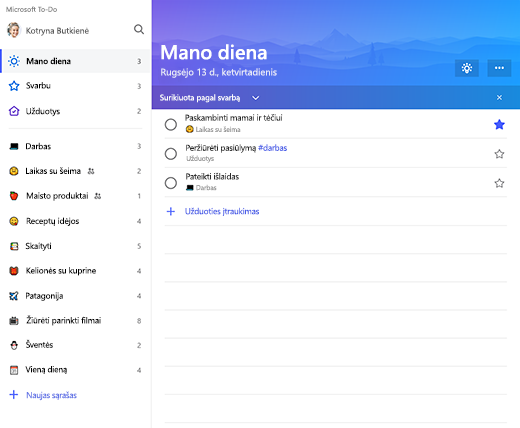Image resolution: width=520 pixels, height=428 pixels.
Task: Click the Microsoft To-Do app title
Action: click(31, 9)
